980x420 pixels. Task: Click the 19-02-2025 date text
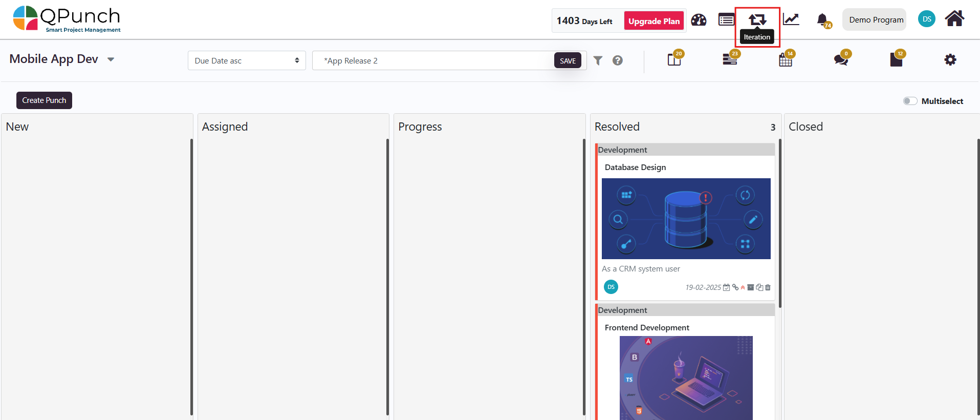point(703,287)
